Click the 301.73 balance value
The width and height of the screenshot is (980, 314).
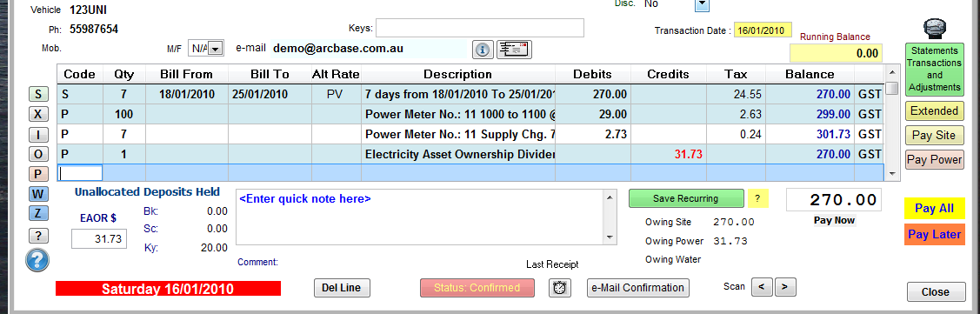click(x=833, y=135)
